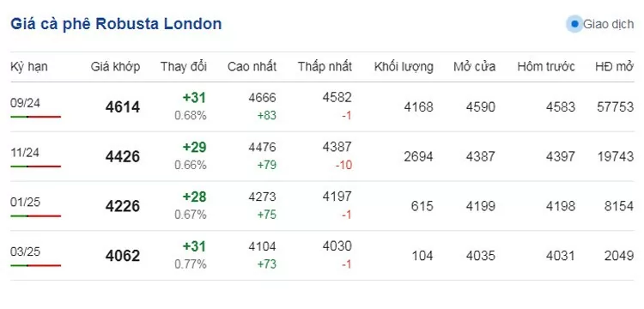Select the Giao dịch label
Screen dimensions: 644x309
coord(608,25)
